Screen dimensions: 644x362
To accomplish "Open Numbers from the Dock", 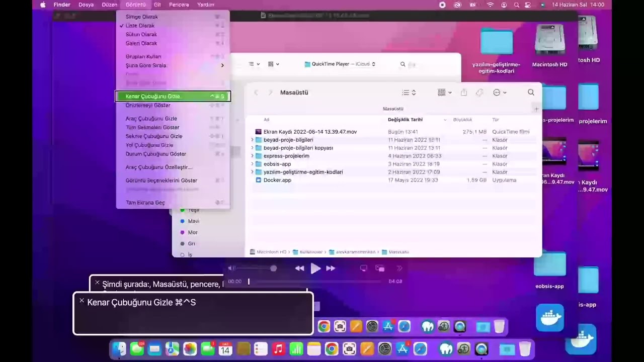I will click(296, 349).
